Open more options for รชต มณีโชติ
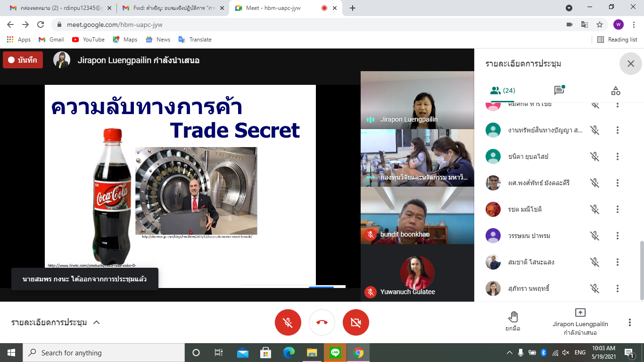The height and width of the screenshot is (362, 644). 618,209
